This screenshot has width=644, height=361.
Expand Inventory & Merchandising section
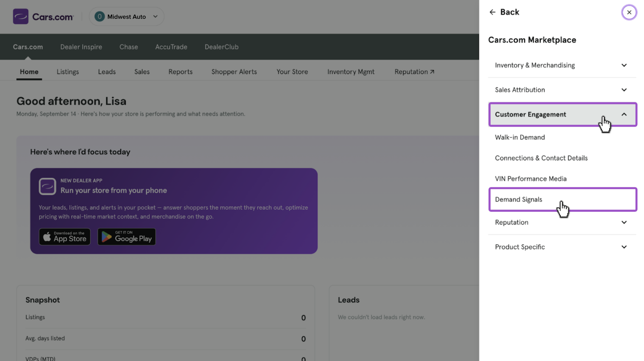[x=562, y=65]
